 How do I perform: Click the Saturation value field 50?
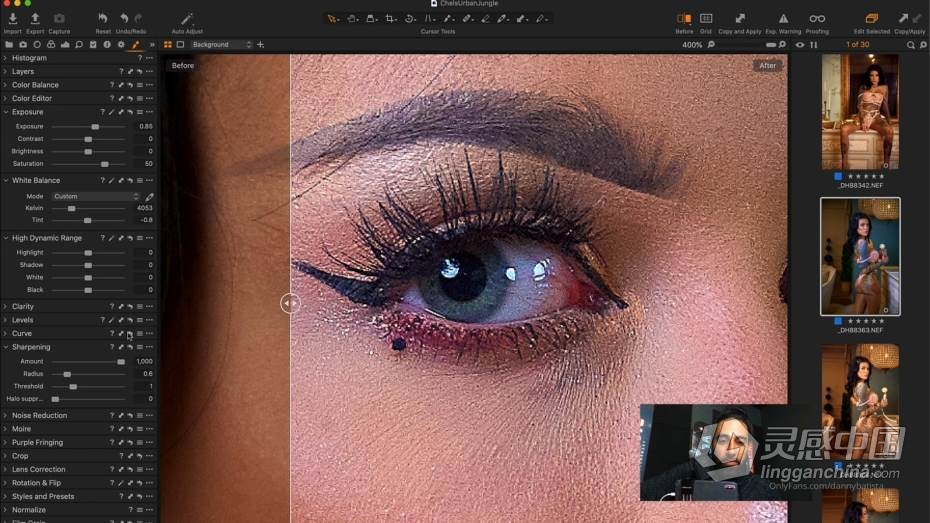(x=144, y=164)
